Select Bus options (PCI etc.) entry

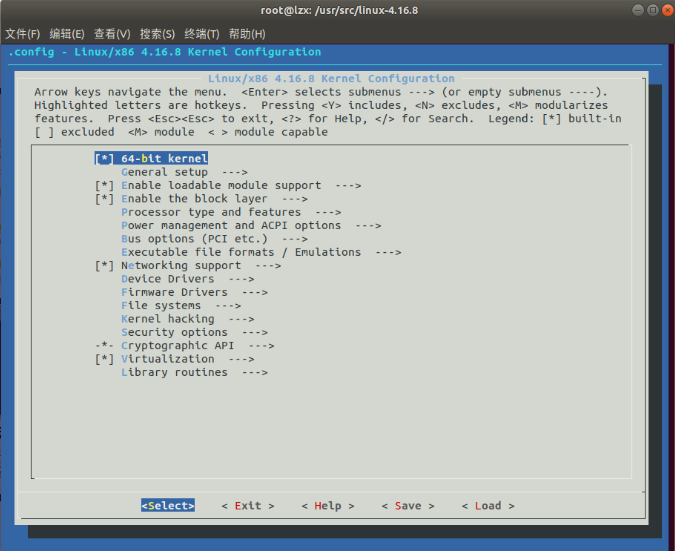194,239
